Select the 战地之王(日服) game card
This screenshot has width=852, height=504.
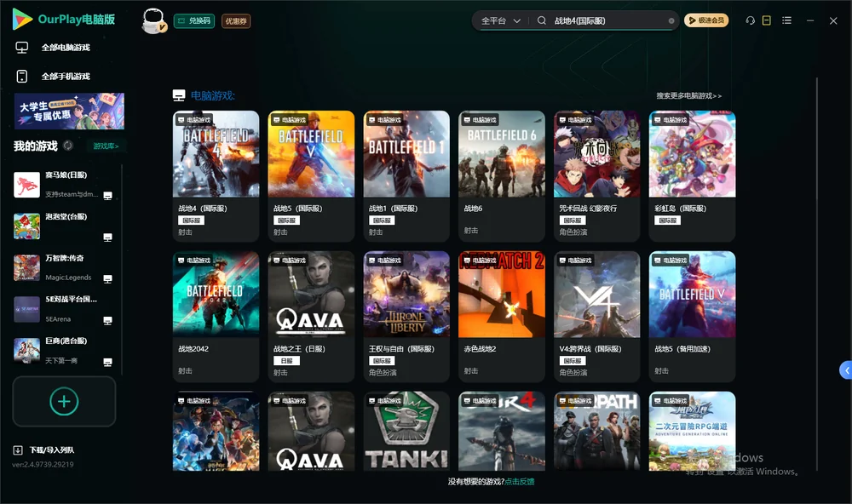[311, 317]
